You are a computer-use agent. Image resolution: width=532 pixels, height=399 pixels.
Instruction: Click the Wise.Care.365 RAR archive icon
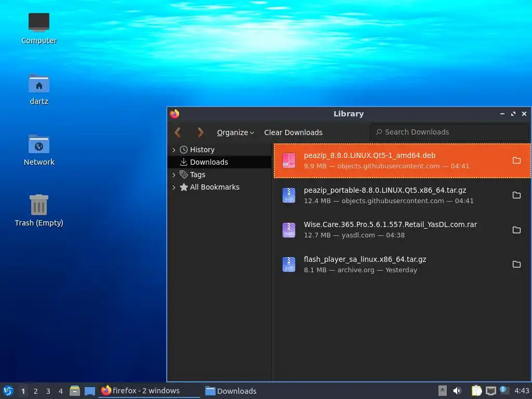coord(289,230)
